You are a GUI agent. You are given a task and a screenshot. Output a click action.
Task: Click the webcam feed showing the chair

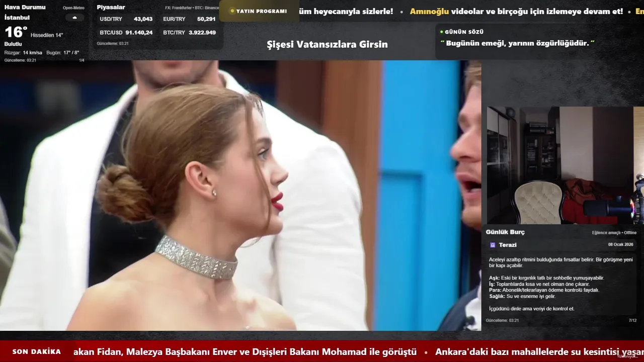tap(565, 165)
